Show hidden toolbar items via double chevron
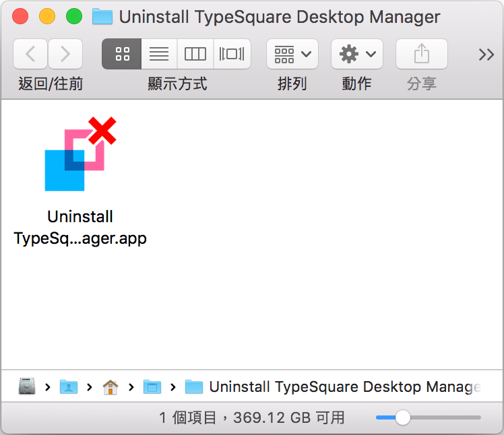Image resolution: width=504 pixels, height=435 pixels. pyautogui.click(x=486, y=55)
